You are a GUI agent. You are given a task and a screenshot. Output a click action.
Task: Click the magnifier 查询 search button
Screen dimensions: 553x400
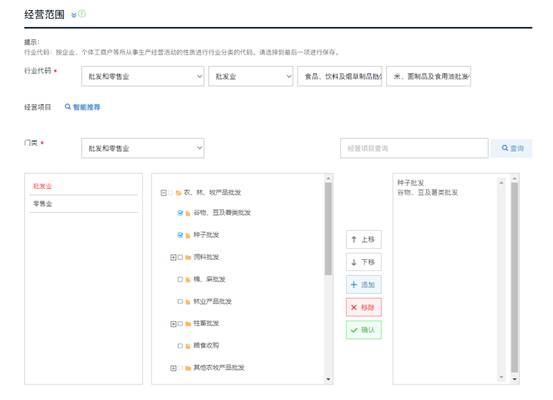[512, 148]
